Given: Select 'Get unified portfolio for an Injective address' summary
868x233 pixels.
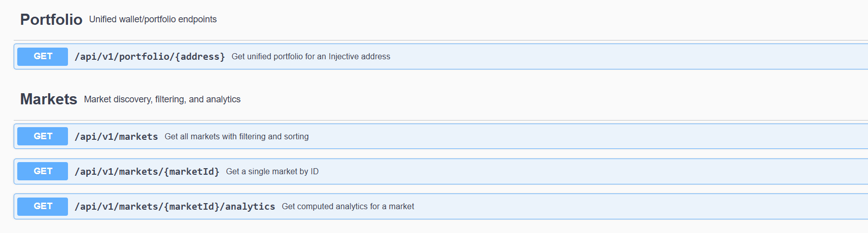Looking at the screenshot, I should 310,57.
